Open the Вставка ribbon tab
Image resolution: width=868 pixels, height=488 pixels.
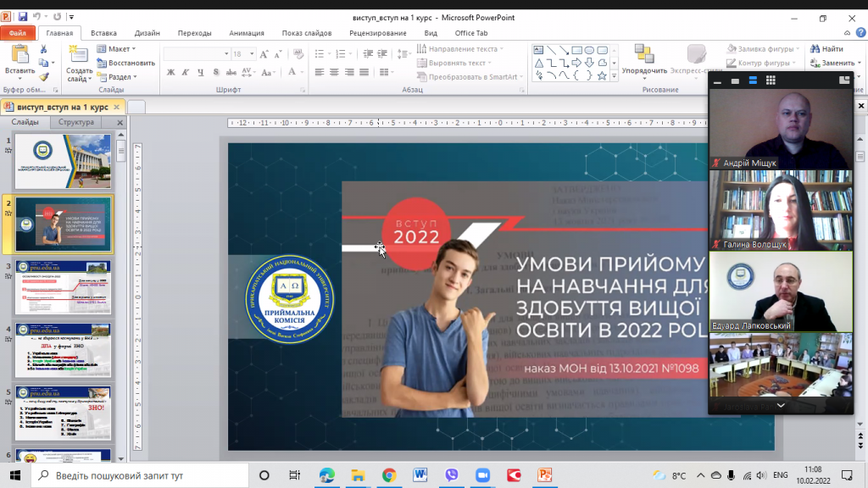tap(103, 33)
